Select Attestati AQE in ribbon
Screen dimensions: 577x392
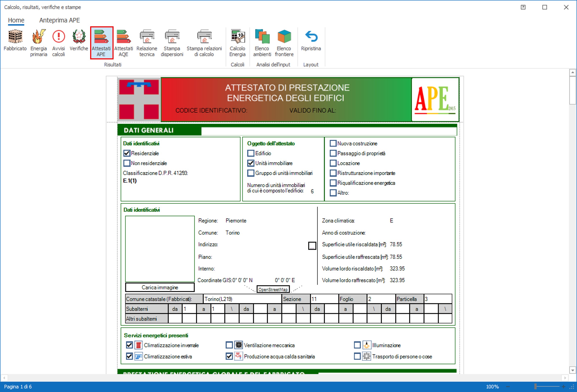pyautogui.click(x=123, y=42)
